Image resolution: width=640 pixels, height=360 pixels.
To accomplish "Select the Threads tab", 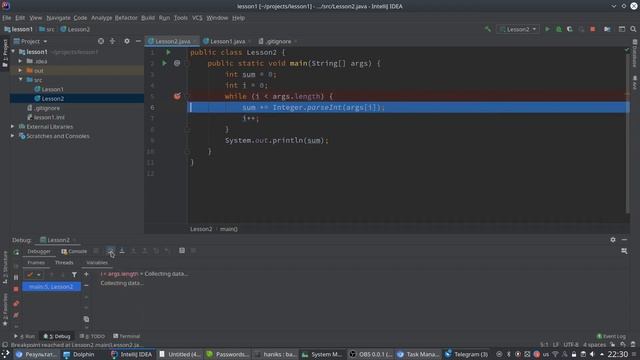I will coord(64,263).
